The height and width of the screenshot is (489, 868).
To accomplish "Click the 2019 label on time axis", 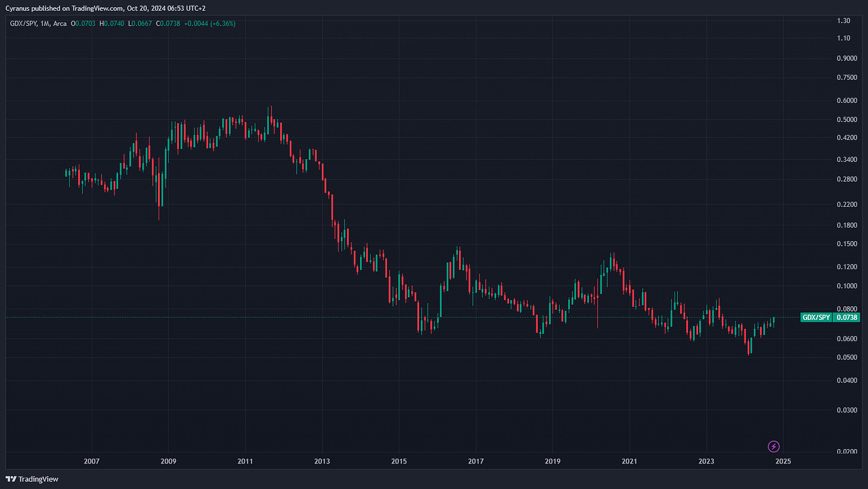I will coord(553,461).
